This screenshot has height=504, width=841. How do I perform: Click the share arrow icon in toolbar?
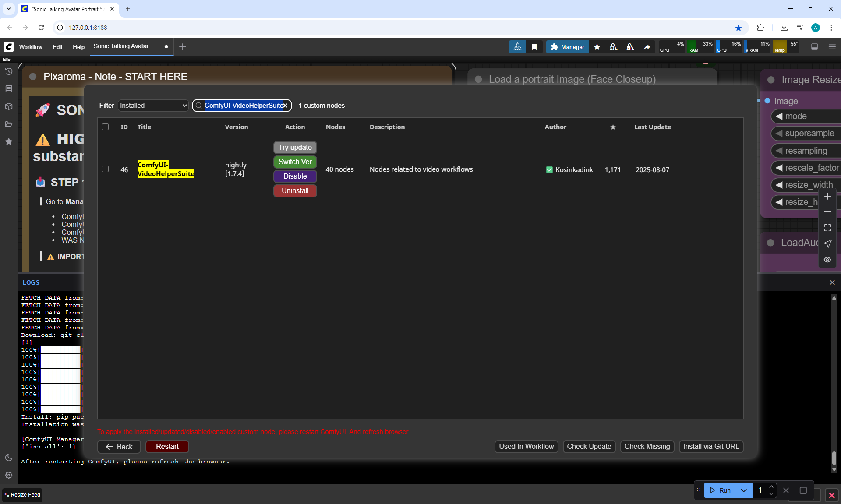pos(647,47)
